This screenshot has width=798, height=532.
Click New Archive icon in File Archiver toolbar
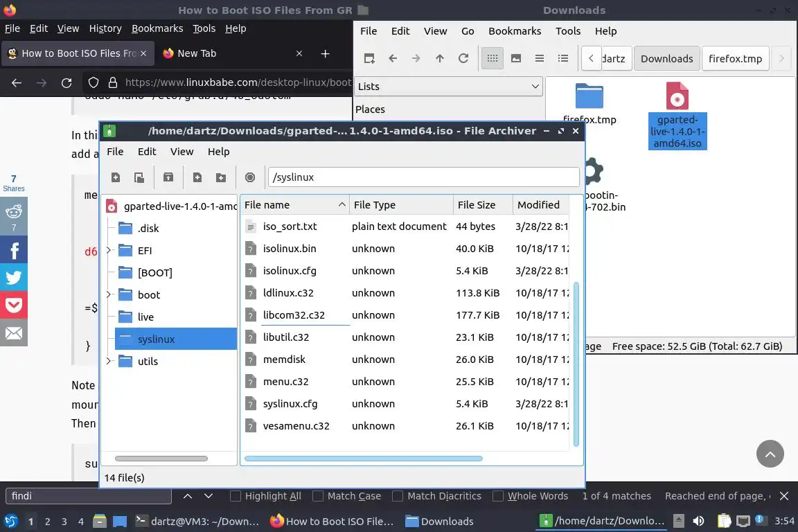tap(116, 177)
